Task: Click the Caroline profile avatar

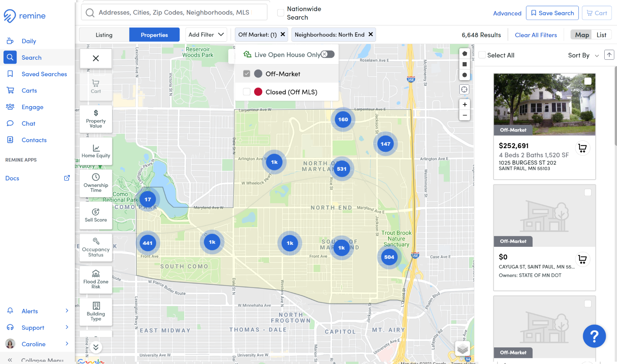Action: (10, 344)
